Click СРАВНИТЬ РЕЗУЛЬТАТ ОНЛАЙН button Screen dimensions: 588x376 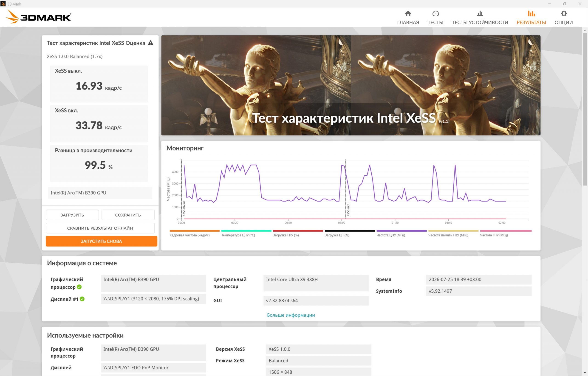[100, 228]
